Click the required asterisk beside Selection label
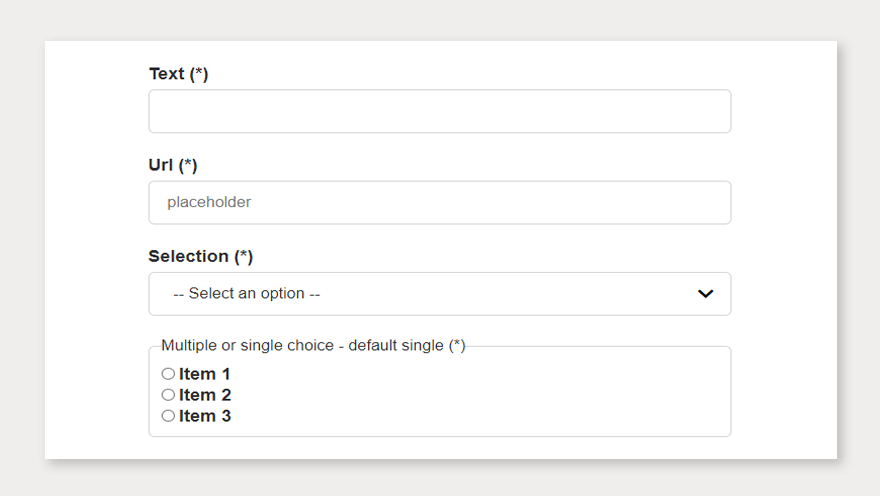Image resolution: width=880 pixels, height=496 pixels. point(243,256)
